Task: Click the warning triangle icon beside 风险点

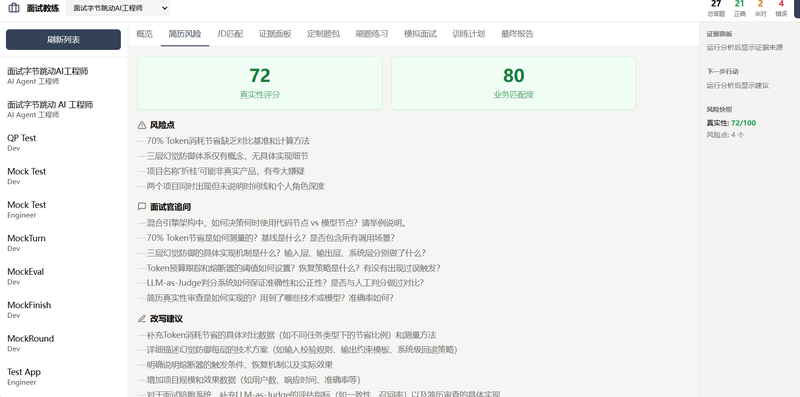Action: [x=142, y=125]
